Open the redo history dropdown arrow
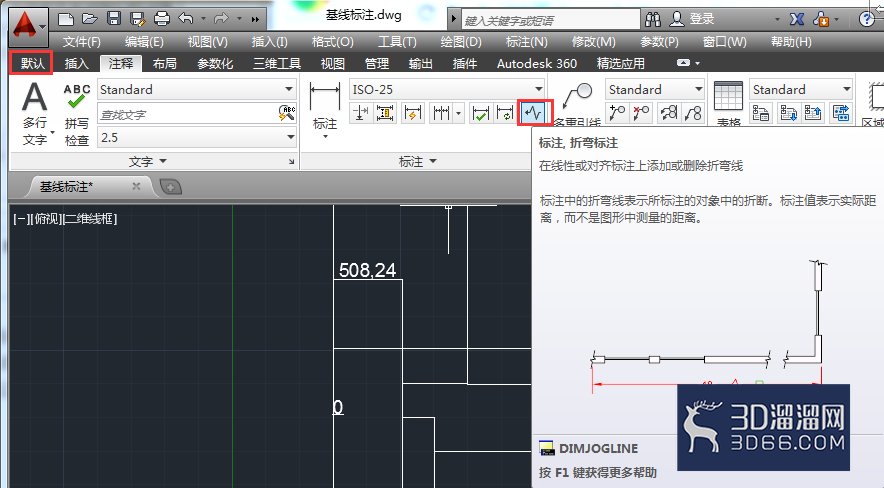 click(x=239, y=19)
